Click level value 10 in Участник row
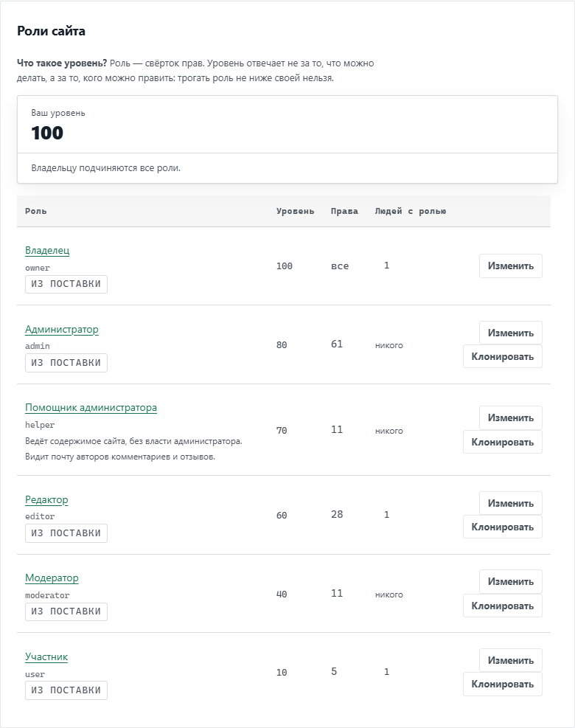Image resolution: width=575 pixels, height=728 pixels. click(x=282, y=672)
